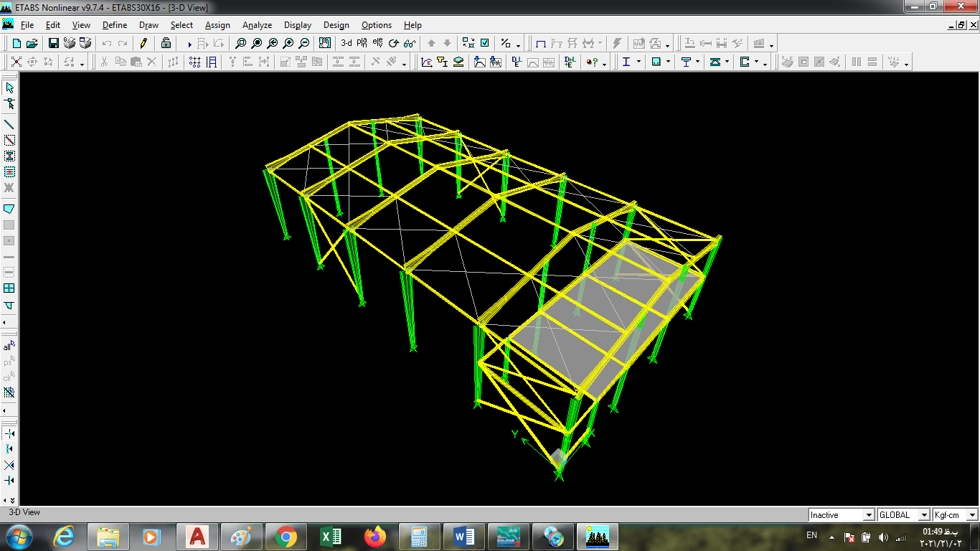The height and width of the screenshot is (551, 980).
Task: Open Excel from the taskbar
Action: pos(331,537)
